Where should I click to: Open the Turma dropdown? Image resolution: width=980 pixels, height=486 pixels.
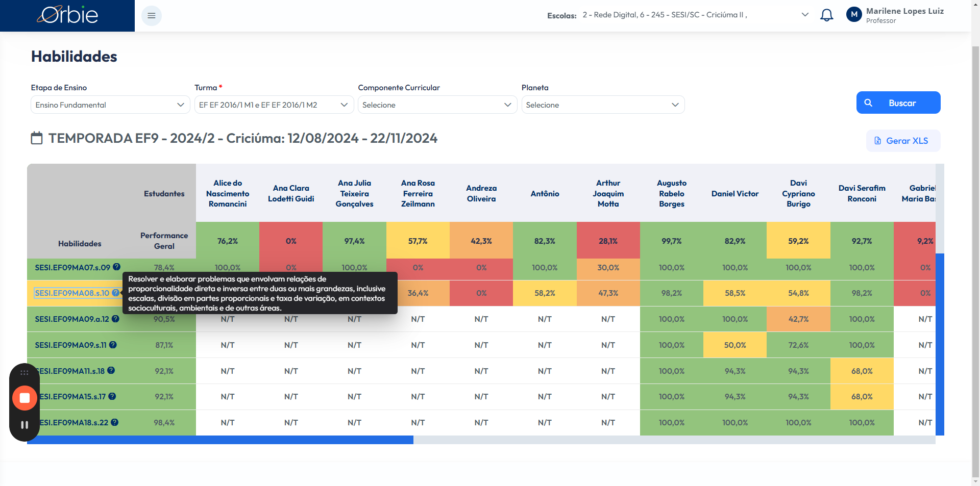tap(274, 105)
